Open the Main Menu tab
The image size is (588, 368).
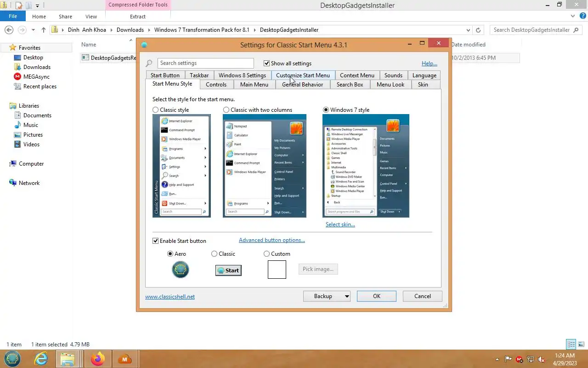point(254,85)
